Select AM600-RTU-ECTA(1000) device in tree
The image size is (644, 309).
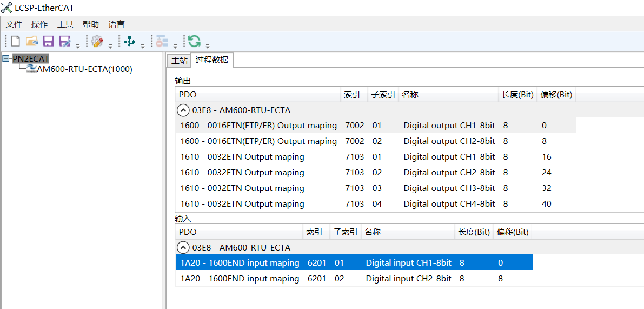(x=84, y=69)
